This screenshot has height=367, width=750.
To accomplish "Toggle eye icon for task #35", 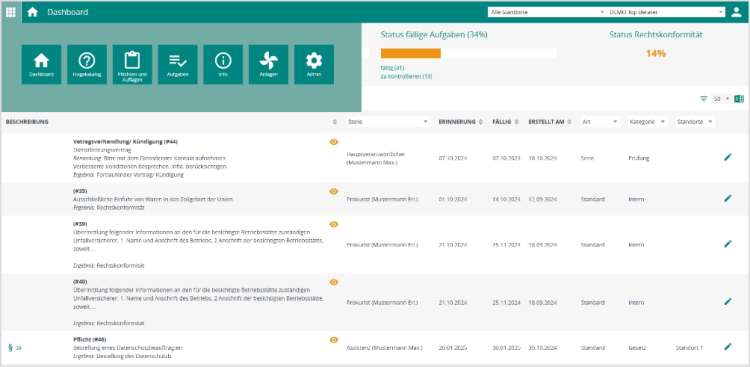I will 334,191.
